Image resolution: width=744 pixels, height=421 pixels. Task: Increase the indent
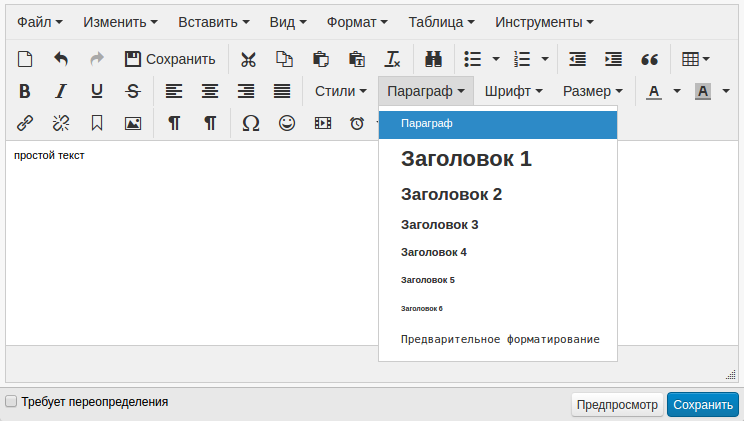pyautogui.click(x=614, y=59)
